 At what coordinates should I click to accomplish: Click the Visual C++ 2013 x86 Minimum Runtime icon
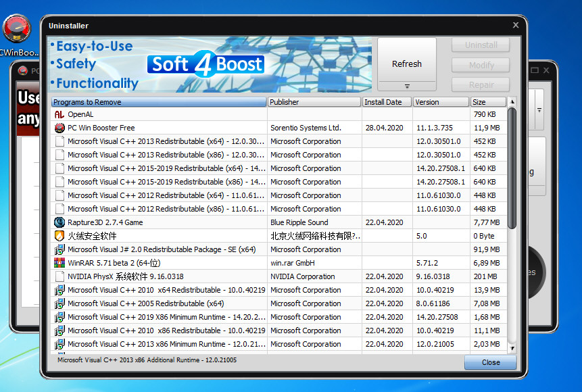pos(59,344)
